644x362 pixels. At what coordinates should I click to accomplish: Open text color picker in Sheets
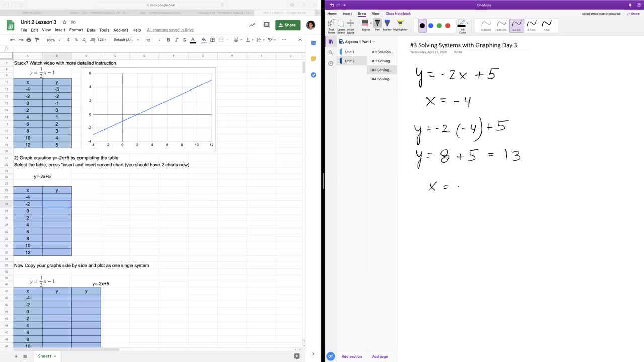point(193,40)
